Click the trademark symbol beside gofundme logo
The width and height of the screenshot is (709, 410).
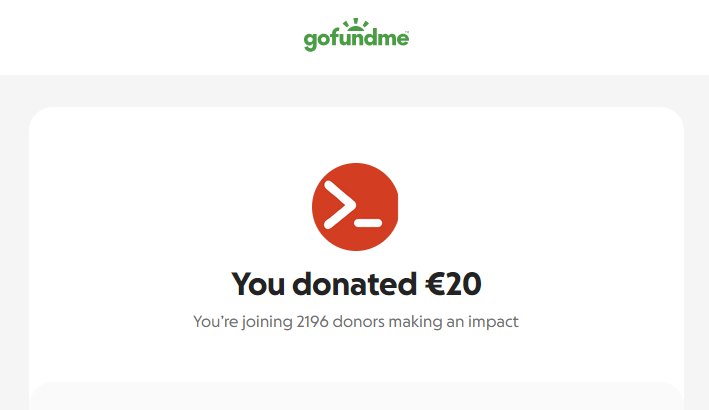(407, 32)
